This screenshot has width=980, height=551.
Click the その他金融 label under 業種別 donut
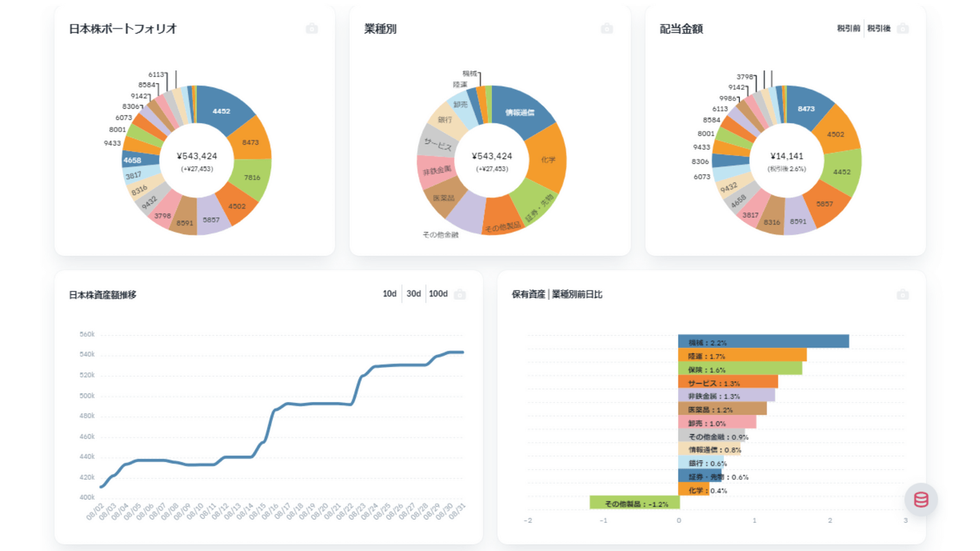(440, 235)
